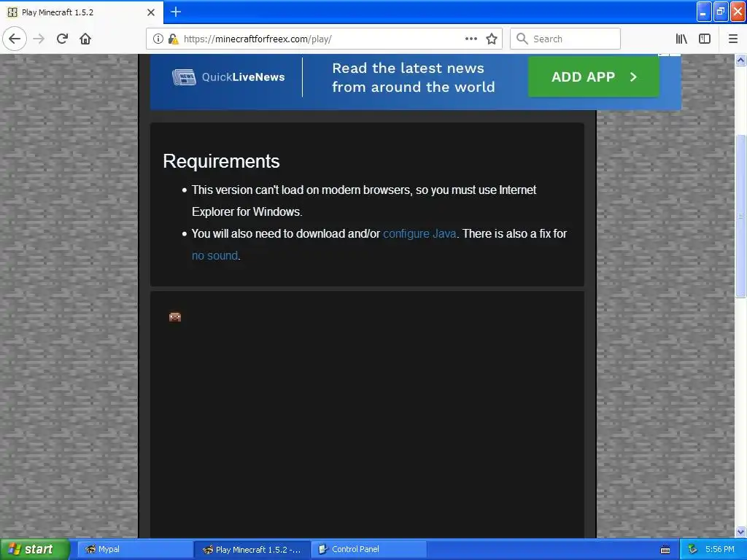Click the search magnifier icon
The image size is (747, 560).
click(x=522, y=39)
